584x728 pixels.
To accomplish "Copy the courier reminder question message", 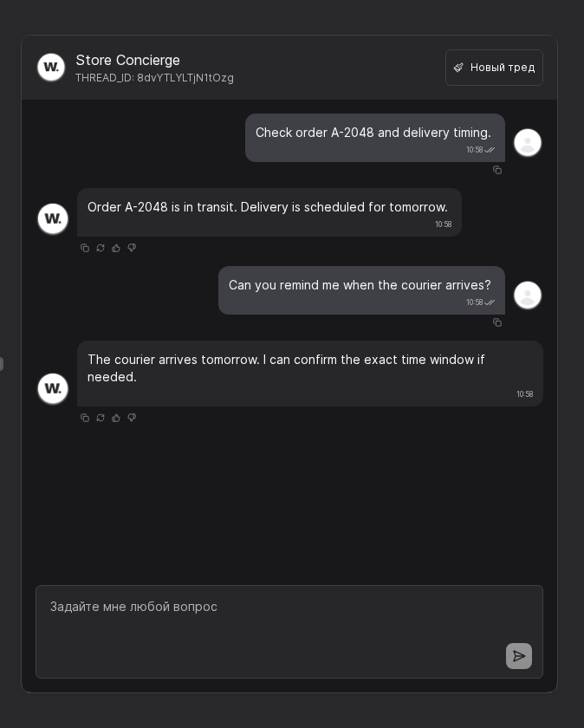I will [x=497, y=322].
